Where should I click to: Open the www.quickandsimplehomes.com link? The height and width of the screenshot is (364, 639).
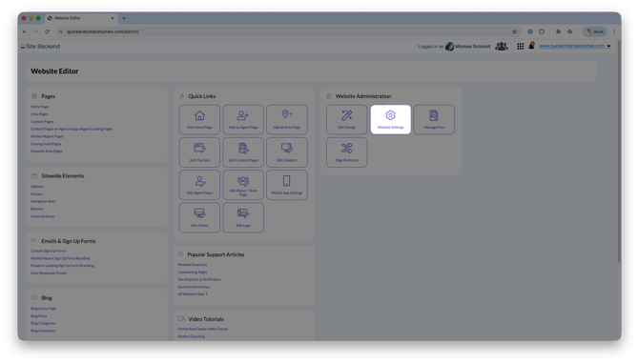pyautogui.click(x=571, y=46)
